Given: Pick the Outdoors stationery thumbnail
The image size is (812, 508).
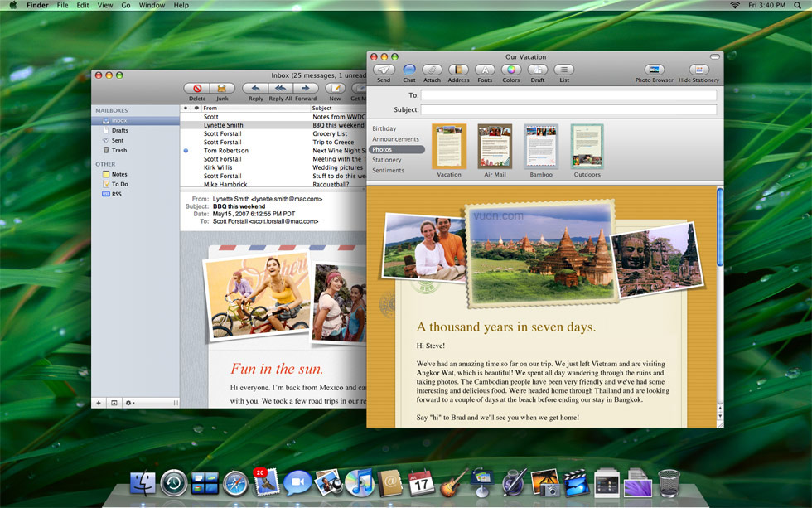Looking at the screenshot, I should coord(587,147).
